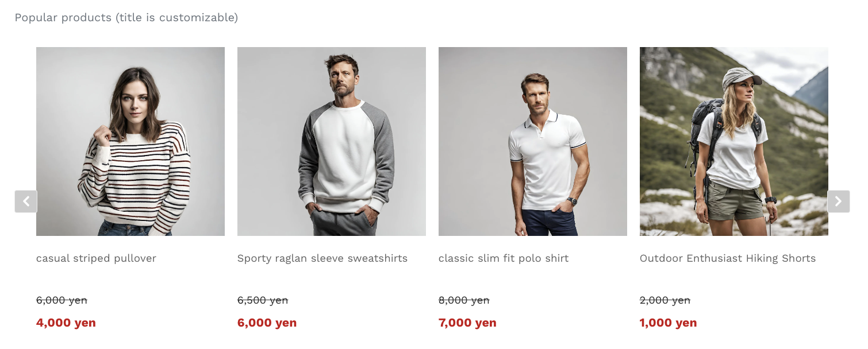Click the casual striped pullover title
The image size is (868, 349).
coord(96,258)
